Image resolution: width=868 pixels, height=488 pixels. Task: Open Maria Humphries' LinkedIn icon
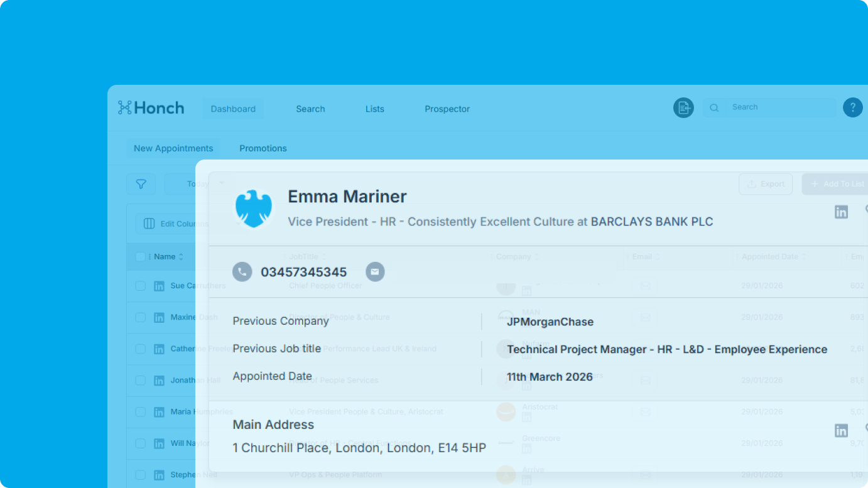point(159,412)
